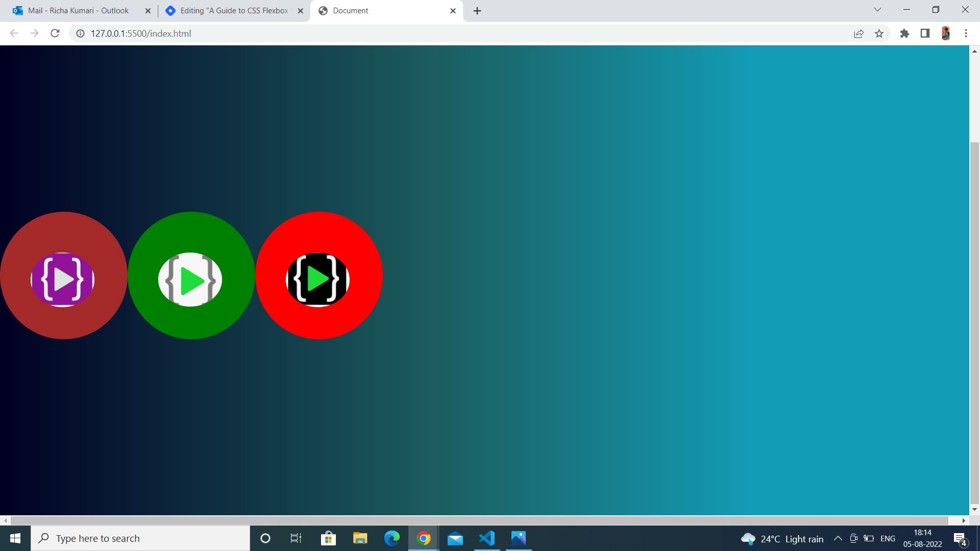Open Cortana circle icon
980x551 pixels.
(265, 538)
